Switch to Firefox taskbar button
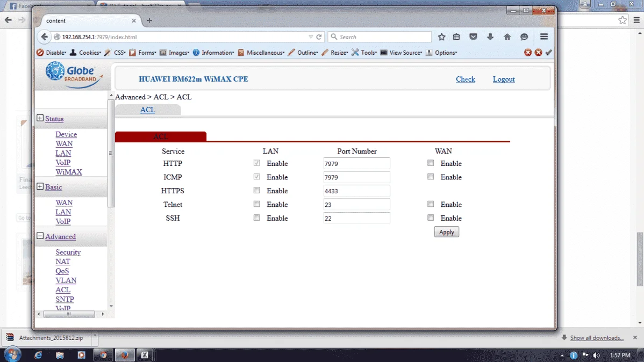 point(125,355)
